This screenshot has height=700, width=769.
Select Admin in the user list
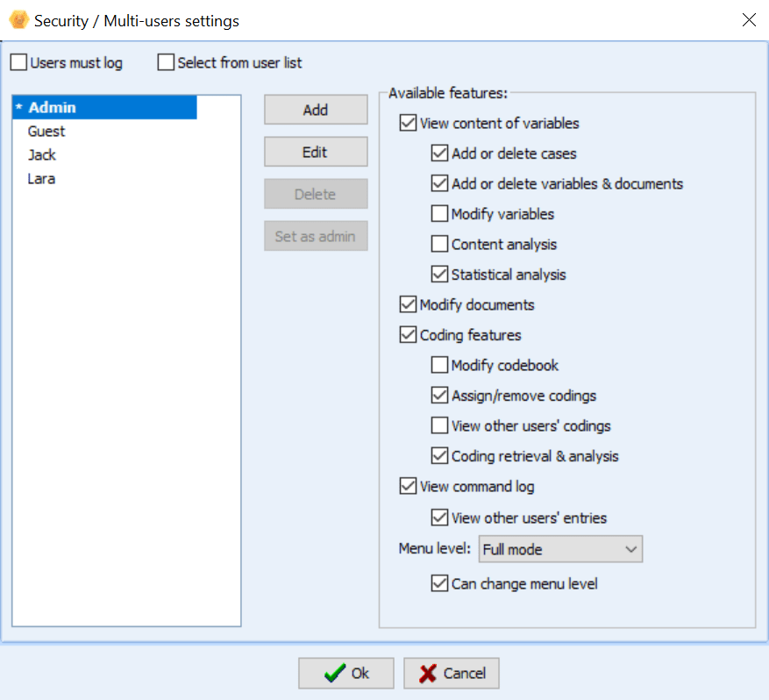(x=104, y=107)
